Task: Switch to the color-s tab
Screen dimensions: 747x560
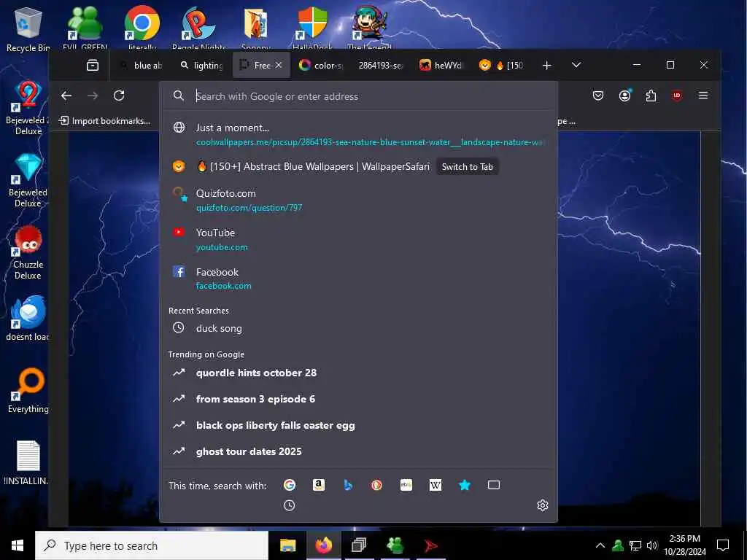Action: tap(321, 65)
